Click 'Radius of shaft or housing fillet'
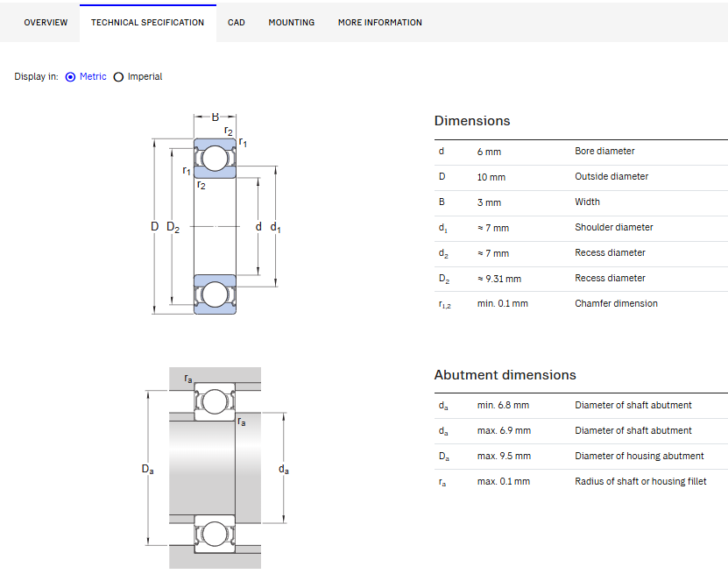 click(640, 481)
